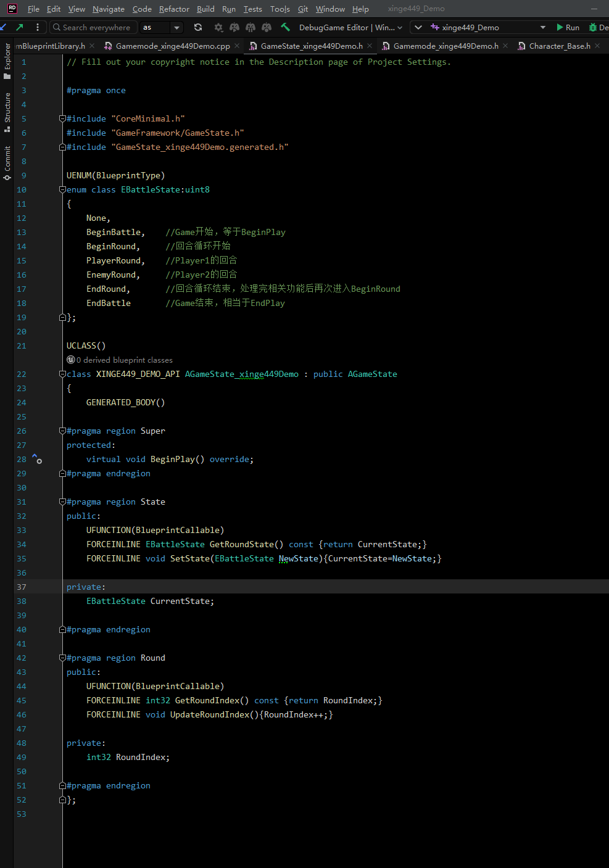Click the GENERATED_BODY() macro
Viewport: 609px width, 868px height.
pos(125,402)
